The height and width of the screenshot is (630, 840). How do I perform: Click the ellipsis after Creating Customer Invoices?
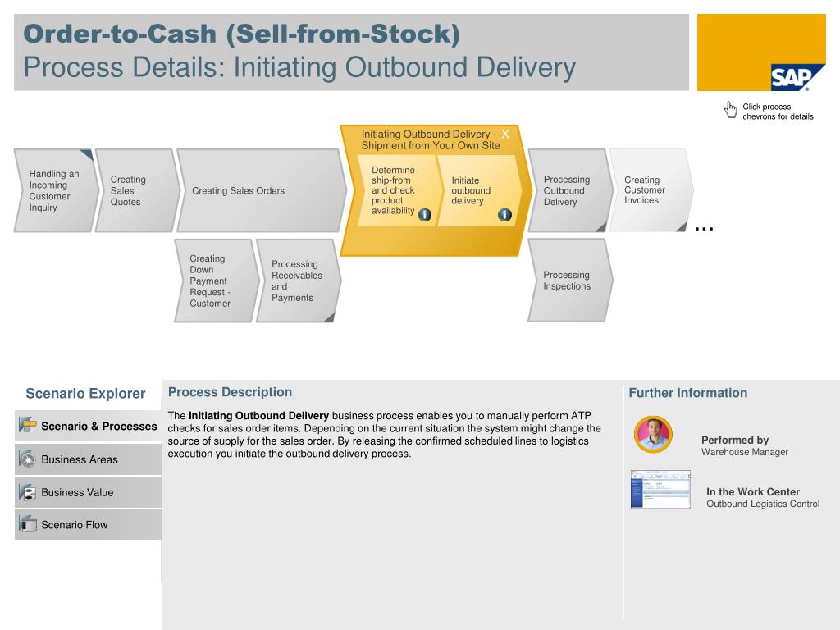(x=704, y=229)
